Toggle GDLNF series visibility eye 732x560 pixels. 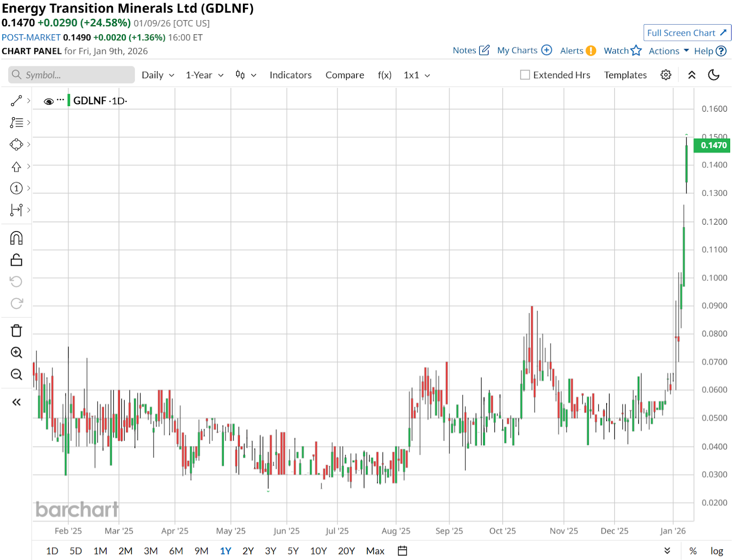pyautogui.click(x=48, y=101)
